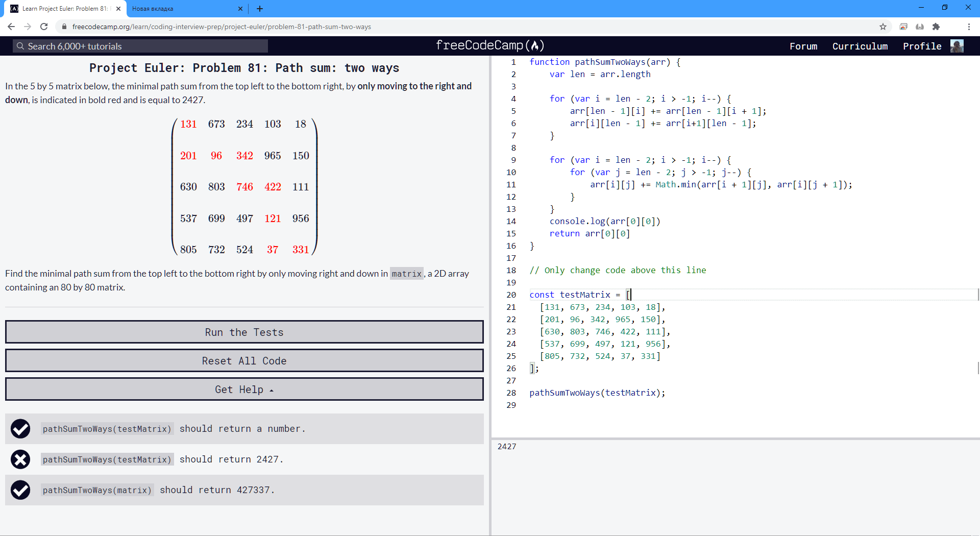Click the back navigation arrow
Screen dimensions: 980x536
tap(11, 27)
